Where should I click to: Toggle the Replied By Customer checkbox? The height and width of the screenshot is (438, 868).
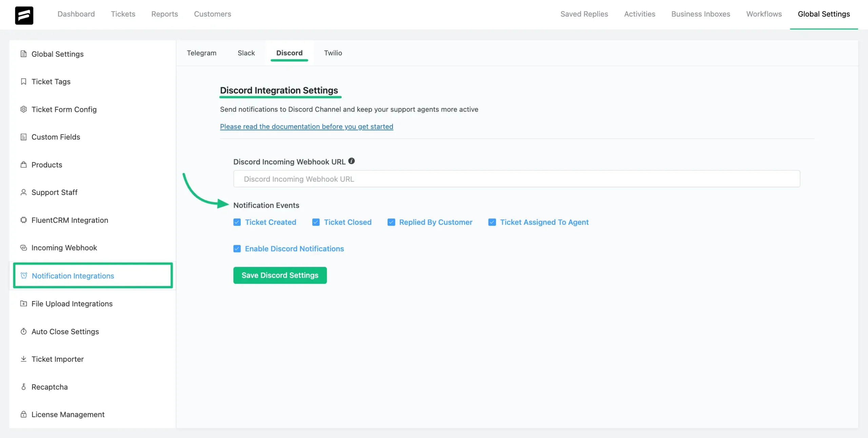[391, 222]
